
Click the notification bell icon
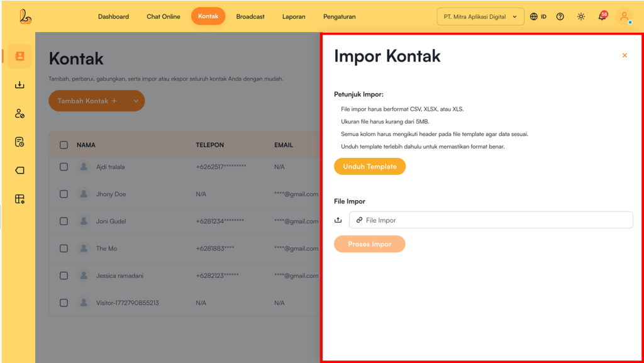pos(602,16)
